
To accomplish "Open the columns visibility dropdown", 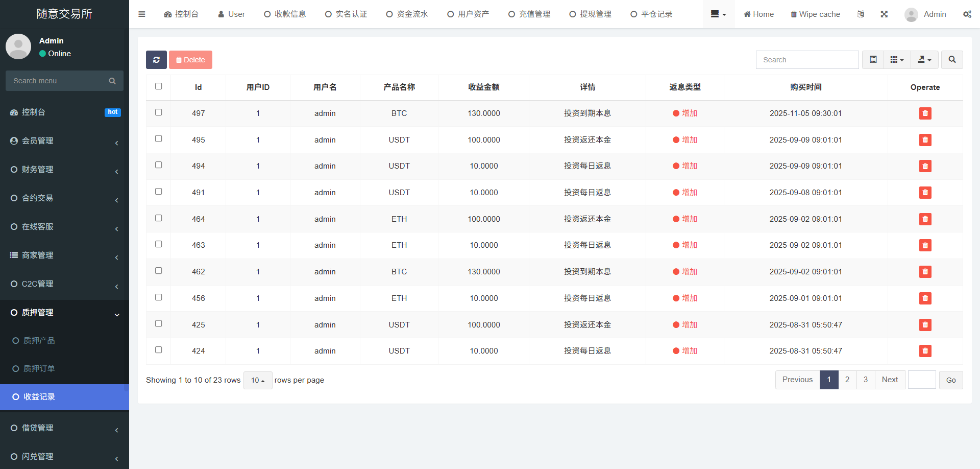I will [x=897, y=60].
